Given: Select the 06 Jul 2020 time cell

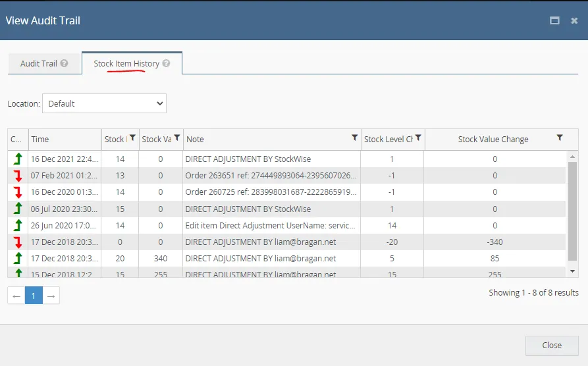Looking at the screenshot, I should 65,209.
